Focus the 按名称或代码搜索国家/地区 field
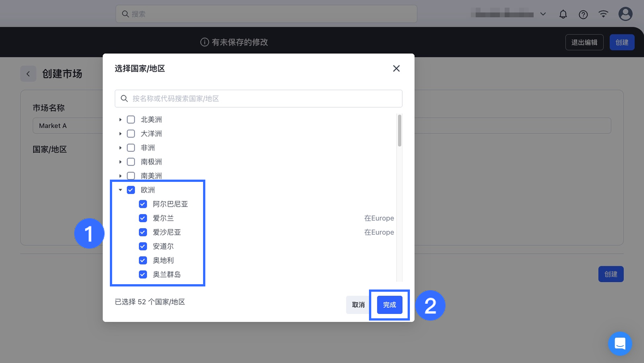Screen dimensions: 644x363 [x=258, y=99]
